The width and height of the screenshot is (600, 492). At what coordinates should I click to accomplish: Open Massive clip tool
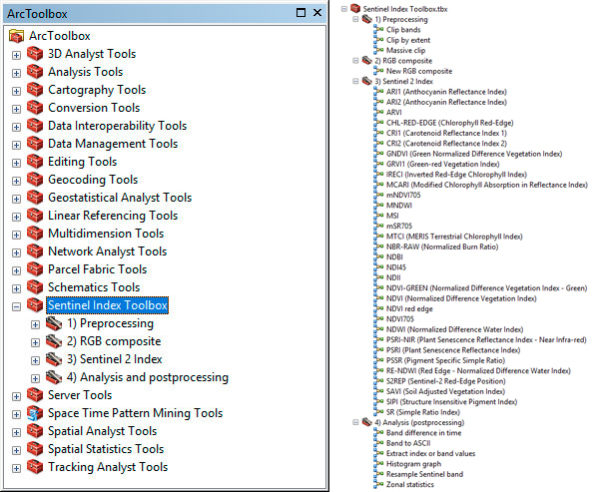click(406, 50)
